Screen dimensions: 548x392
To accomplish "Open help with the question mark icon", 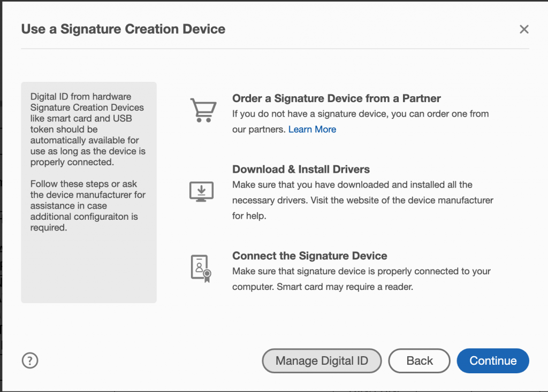I will [x=30, y=360].
